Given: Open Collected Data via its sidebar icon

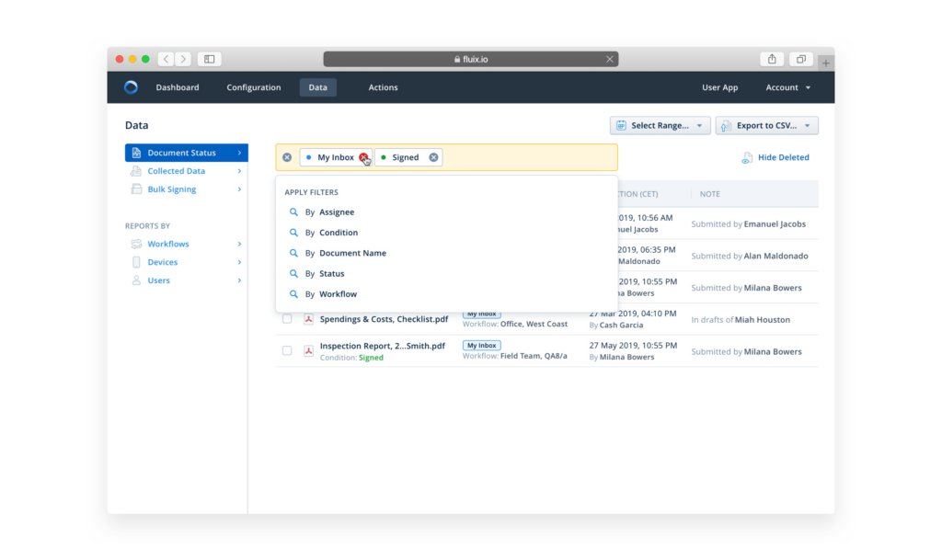Looking at the screenshot, I should click(135, 171).
